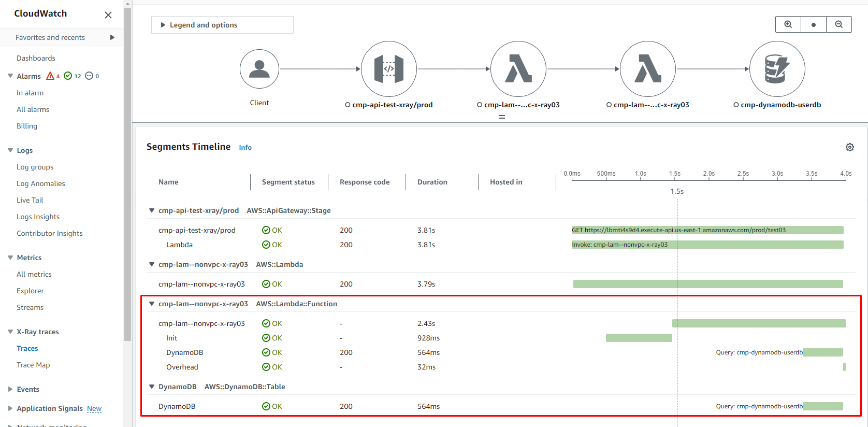Click the zoom in magnifier icon
The image size is (868, 427).
click(788, 24)
